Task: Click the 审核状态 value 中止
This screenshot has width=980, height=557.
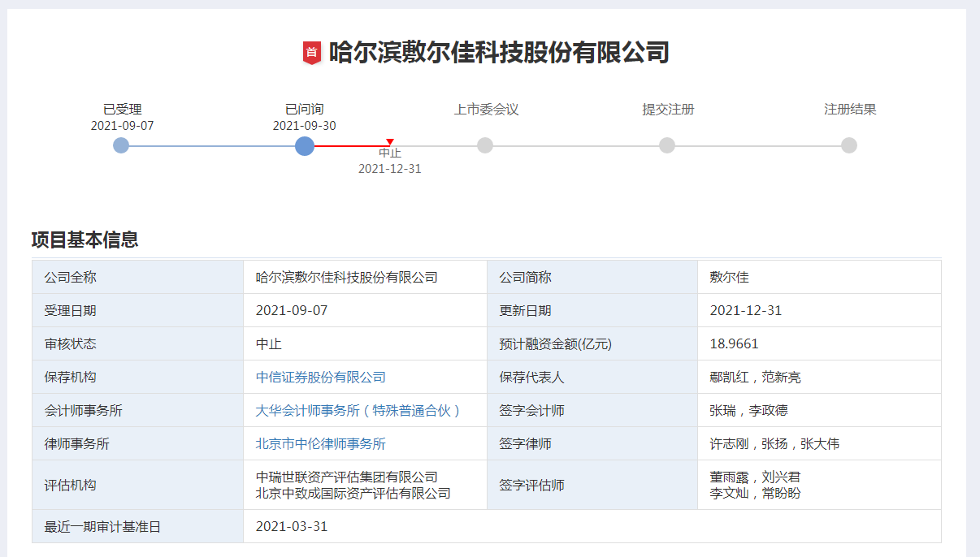Action: [268, 344]
